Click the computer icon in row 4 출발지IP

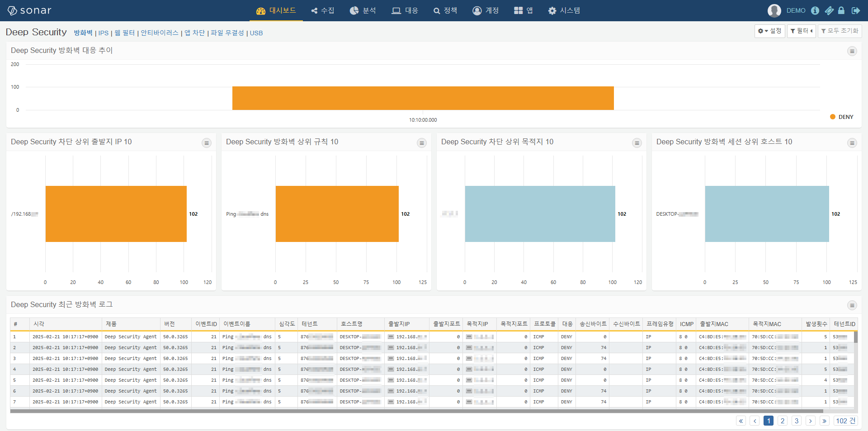tap(391, 369)
